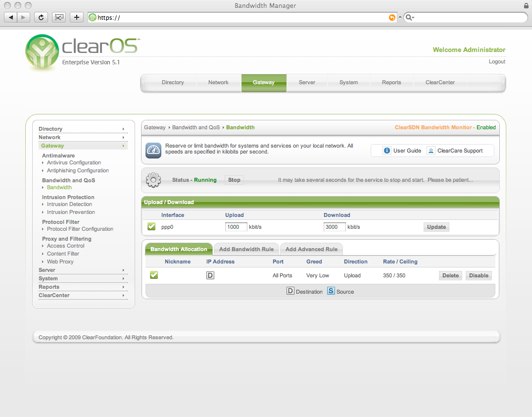532x417 pixels.
Task: Click the bandwidth gauge icon
Action: pos(153,151)
